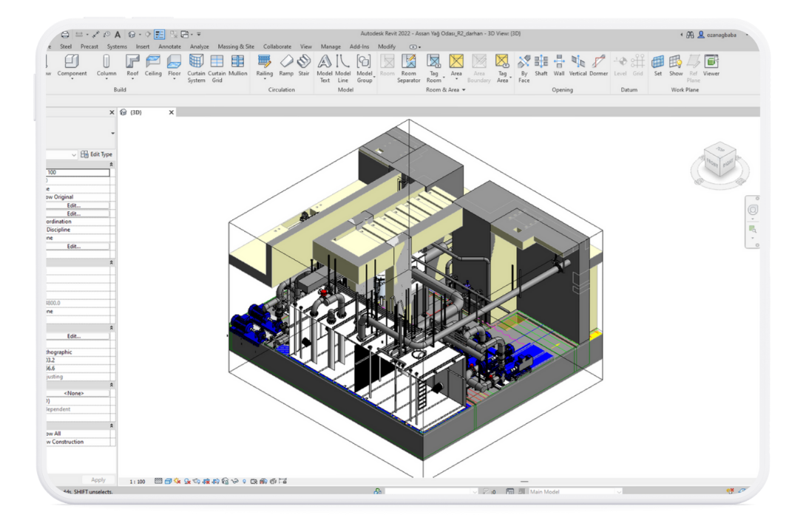The height and width of the screenshot is (532, 806).
Task: Select the Stair tool
Action: [x=304, y=65]
